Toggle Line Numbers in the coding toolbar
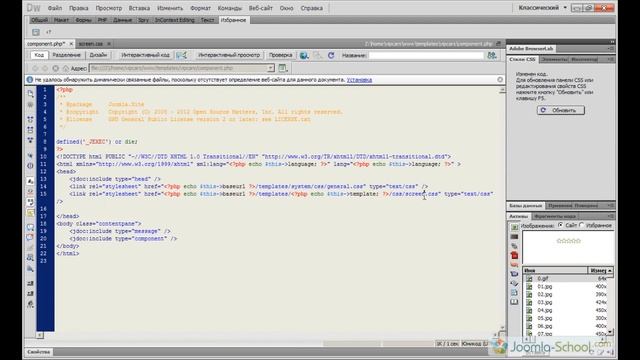Viewport: 640px width, 360px height. [31, 181]
